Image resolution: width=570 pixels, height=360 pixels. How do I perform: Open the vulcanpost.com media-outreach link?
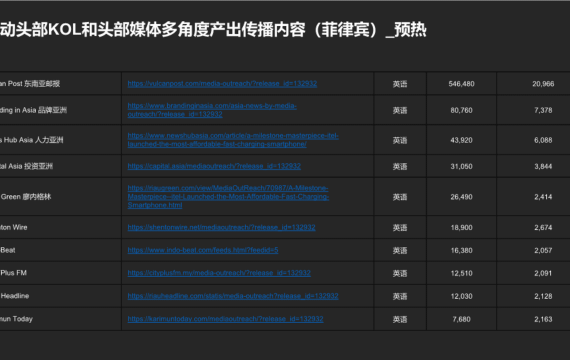(222, 84)
